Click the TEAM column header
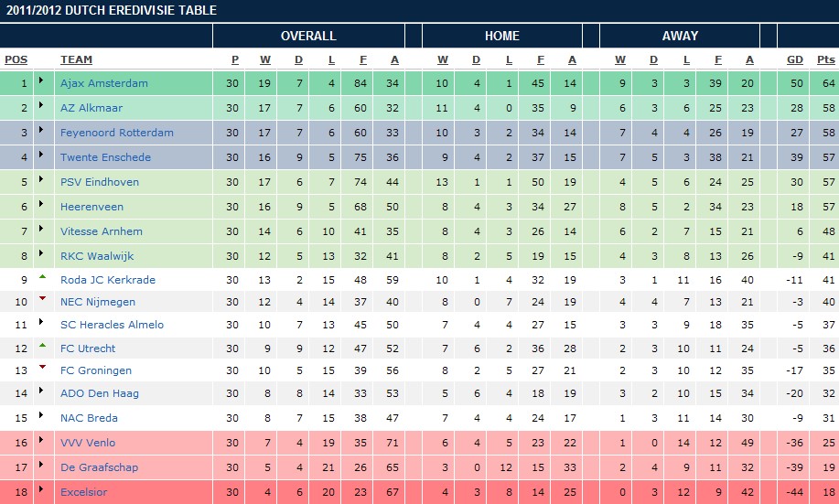Screen dimensions: 839x504 pyautogui.click(x=76, y=60)
